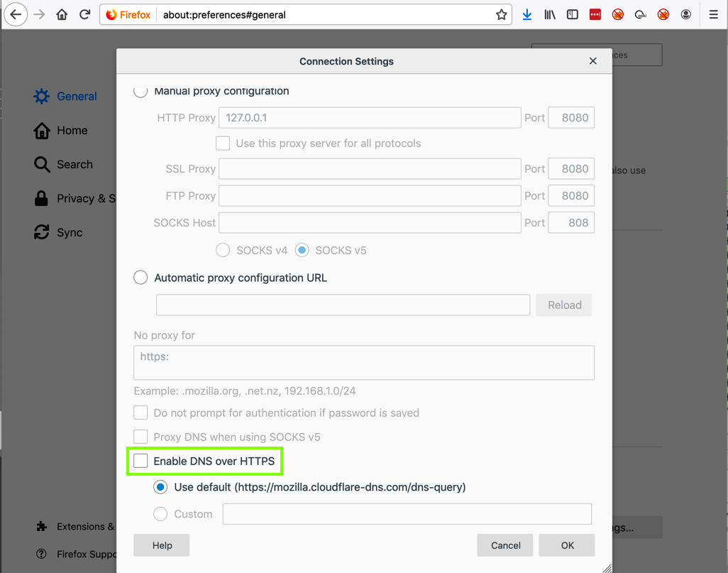Click inside the No proxy for text box

tap(363, 363)
